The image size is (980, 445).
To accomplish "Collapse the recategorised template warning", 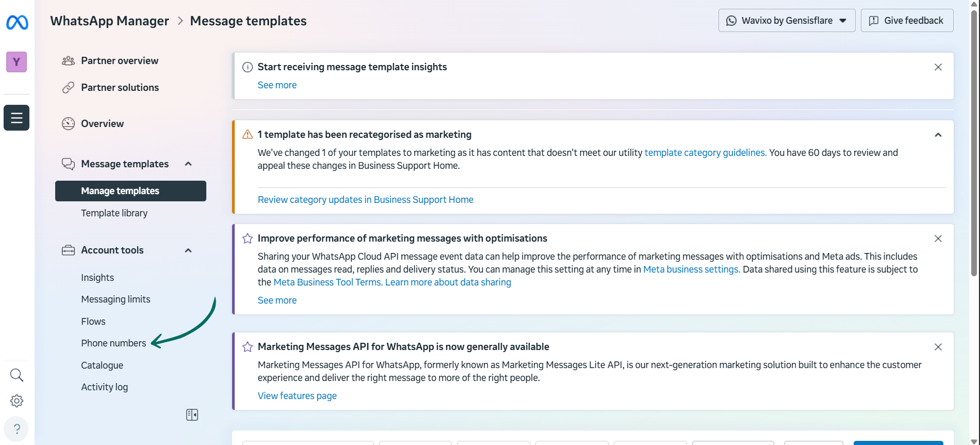I will tap(938, 135).
